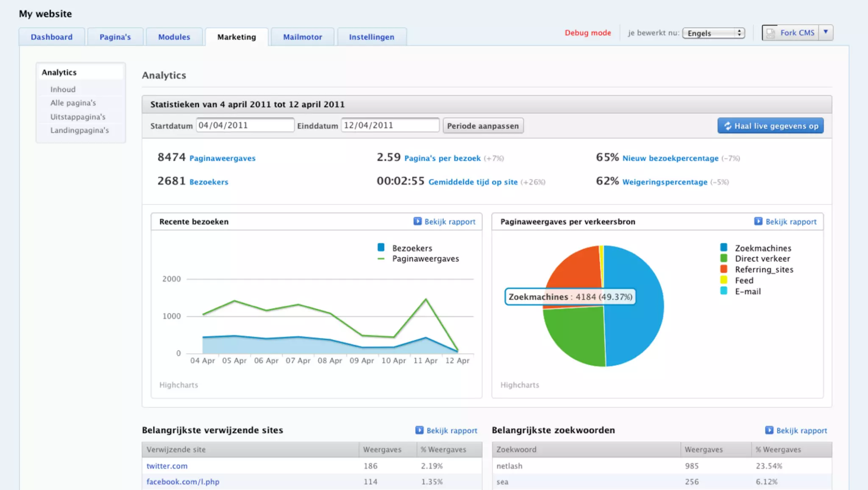This screenshot has height=490, width=868.
Task: Click arrow icon beside traffic source report
Action: click(x=758, y=221)
